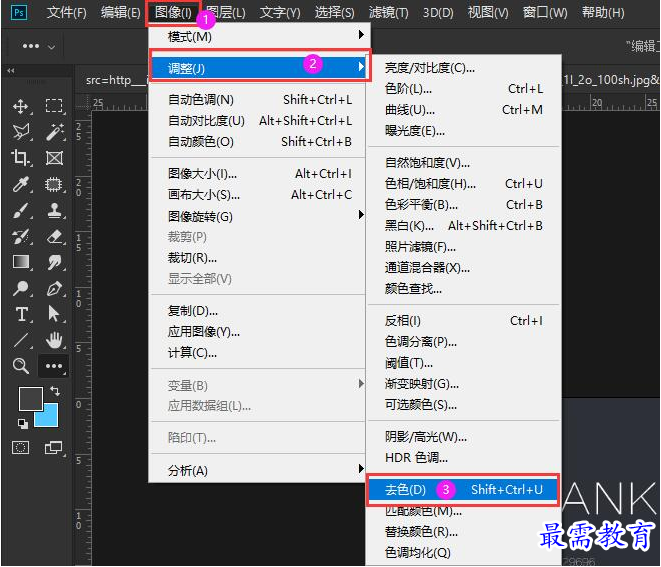Select the Rectangular Marquee tool
This screenshot has width=661, height=567.
(x=54, y=105)
